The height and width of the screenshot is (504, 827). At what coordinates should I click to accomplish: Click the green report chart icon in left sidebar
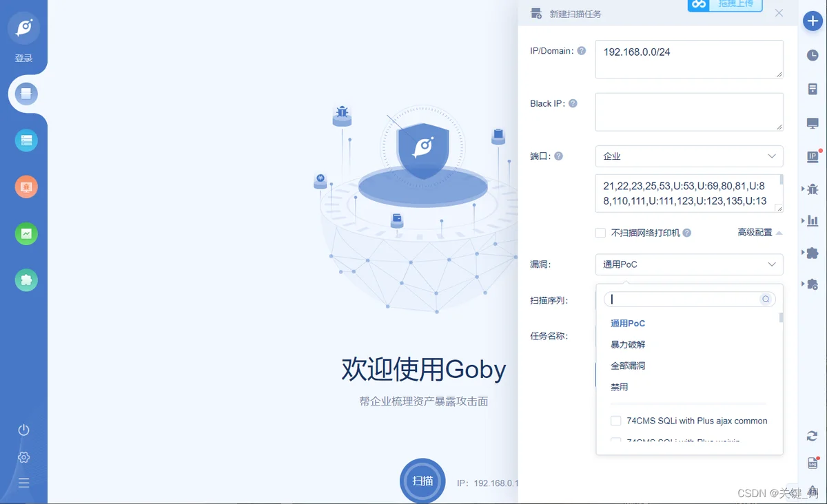26,234
